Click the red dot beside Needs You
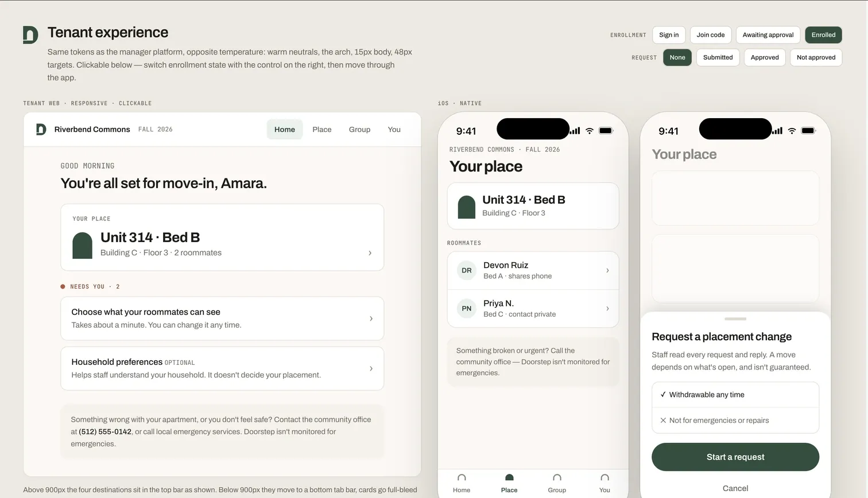This screenshot has width=868, height=498. click(x=63, y=286)
